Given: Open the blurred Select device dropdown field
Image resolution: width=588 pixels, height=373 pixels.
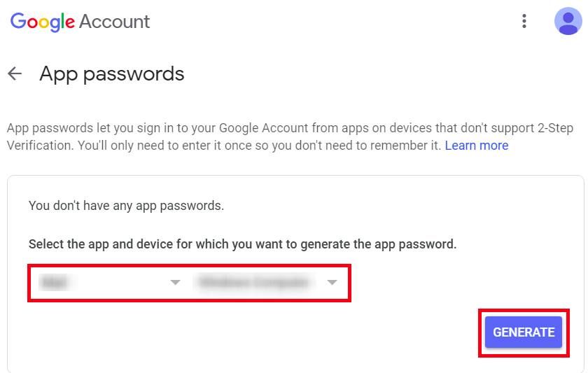Looking at the screenshot, I should [x=265, y=282].
